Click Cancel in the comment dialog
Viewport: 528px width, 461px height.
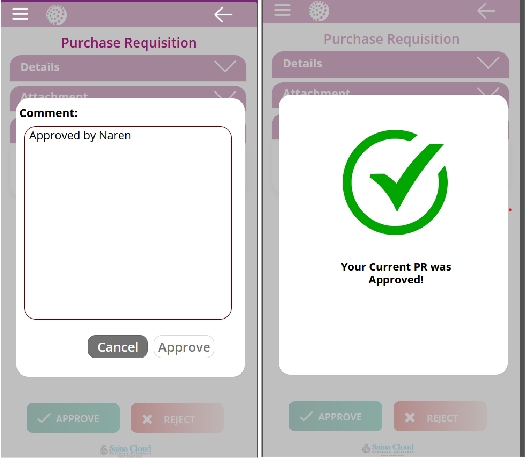[x=118, y=347]
